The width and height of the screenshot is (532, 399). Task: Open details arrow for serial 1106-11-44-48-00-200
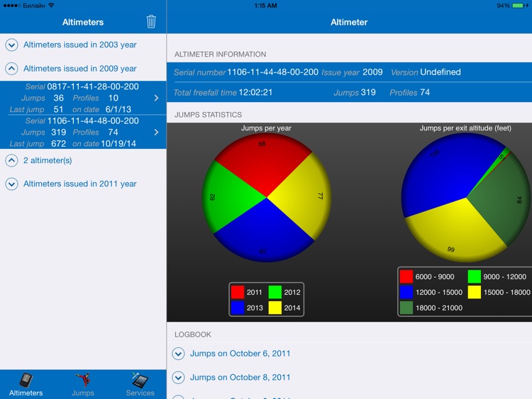tap(156, 133)
